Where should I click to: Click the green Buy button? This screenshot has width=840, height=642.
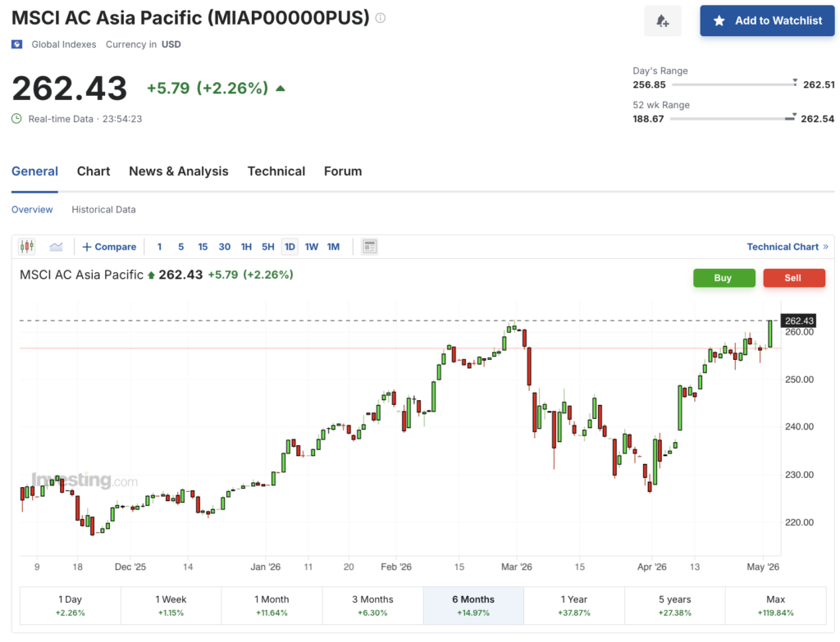click(x=724, y=278)
